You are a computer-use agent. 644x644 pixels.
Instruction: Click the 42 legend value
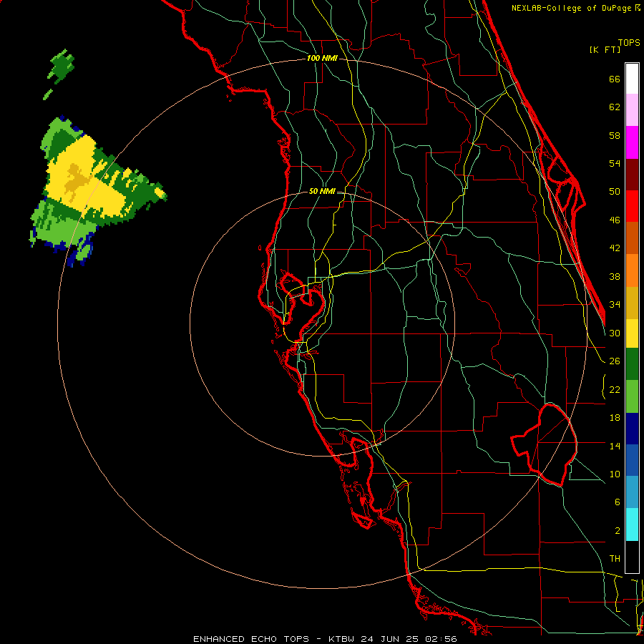pos(615,248)
